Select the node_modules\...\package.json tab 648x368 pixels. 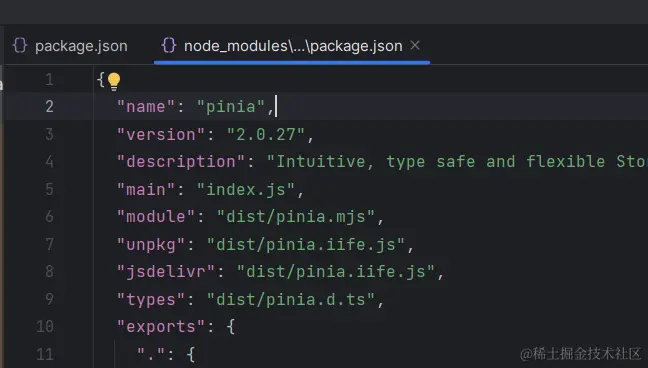click(x=293, y=46)
